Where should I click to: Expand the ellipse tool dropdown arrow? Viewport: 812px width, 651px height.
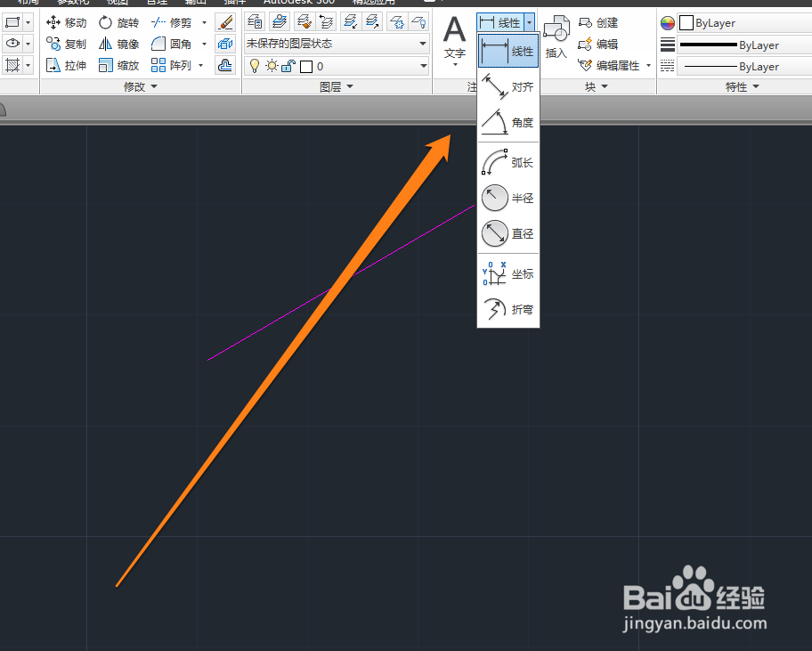tap(28, 44)
